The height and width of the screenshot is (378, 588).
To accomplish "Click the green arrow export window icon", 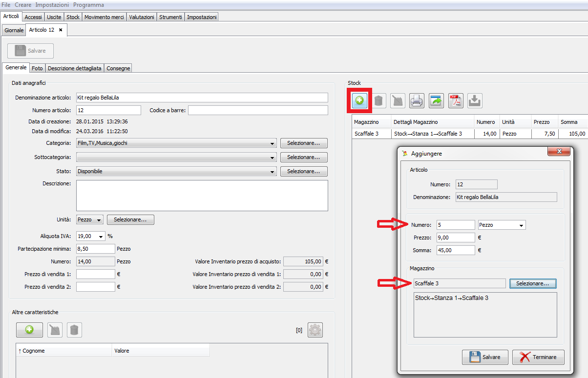I will [x=436, y=100].
